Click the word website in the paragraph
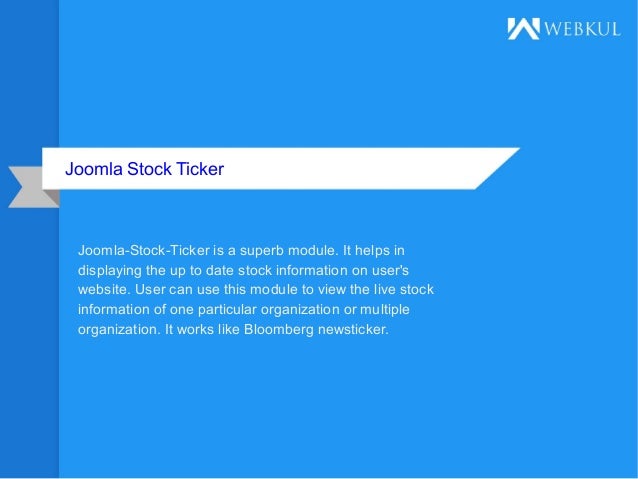The width and height of the screenshot is (638, 479). click(x=104, y=289)
